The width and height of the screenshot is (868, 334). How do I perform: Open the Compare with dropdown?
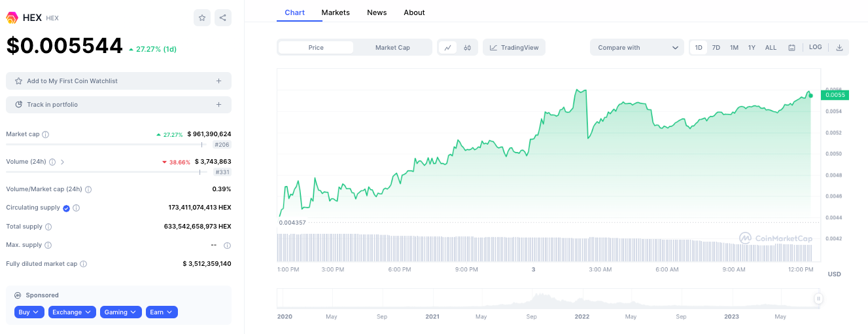click(x=637, y=48)
